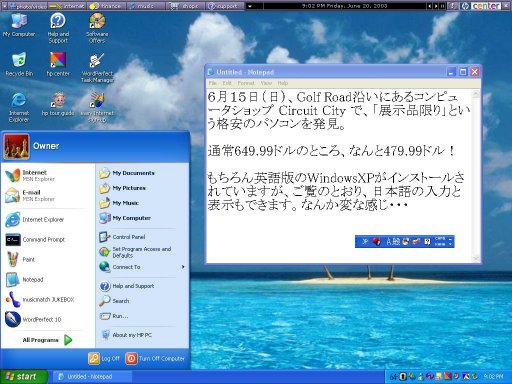Click the Turn Off Computer button
The image size is (512, 384).
click(155, 359)
